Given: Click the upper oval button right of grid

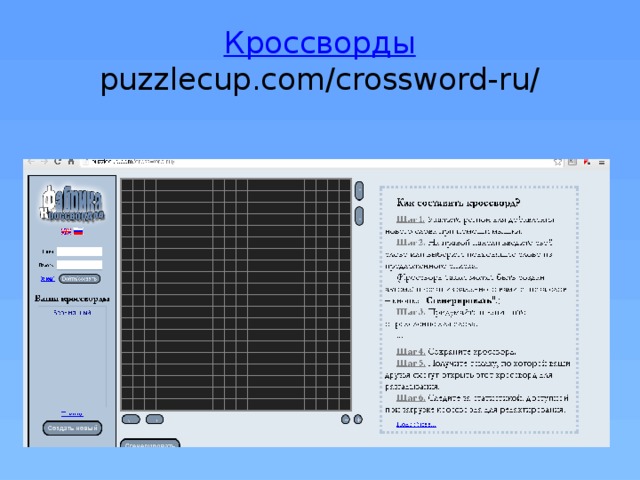Looking at the screenshot, I should [x=359, y=191].
